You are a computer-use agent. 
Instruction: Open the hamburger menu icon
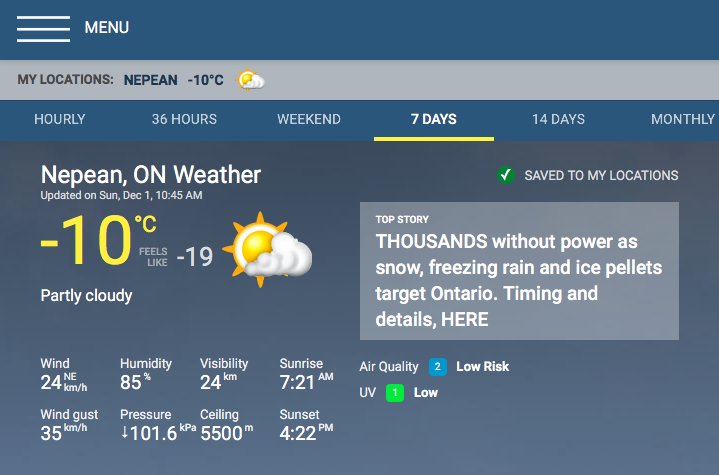tap(44, 28)
